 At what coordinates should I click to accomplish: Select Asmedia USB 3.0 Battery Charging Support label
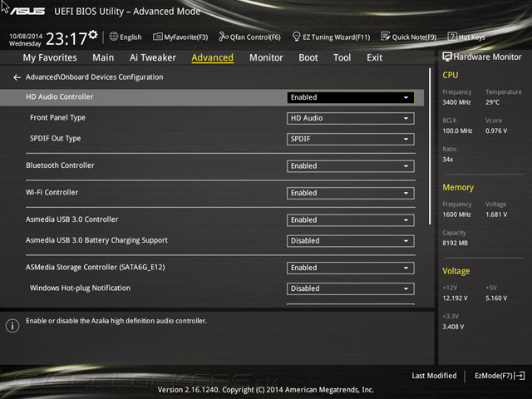click(96, 240)
